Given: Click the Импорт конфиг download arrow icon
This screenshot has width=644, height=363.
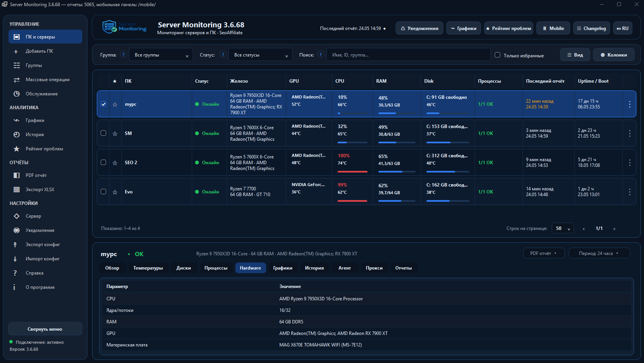Looking at the screenshot, I should pos(15,259).
